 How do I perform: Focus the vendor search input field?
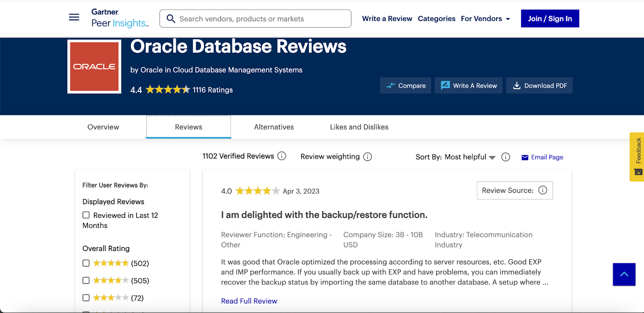(x=262, y=19)
